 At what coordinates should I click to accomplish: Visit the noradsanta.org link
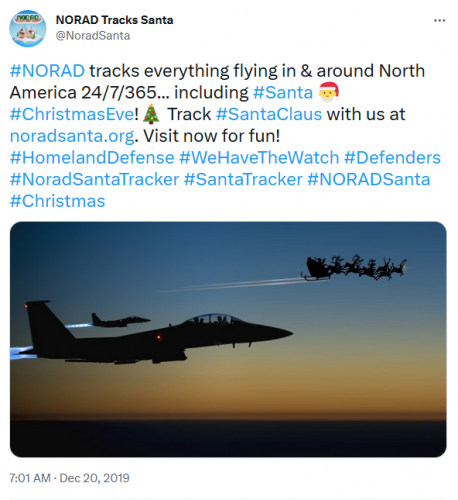point(72,136)
